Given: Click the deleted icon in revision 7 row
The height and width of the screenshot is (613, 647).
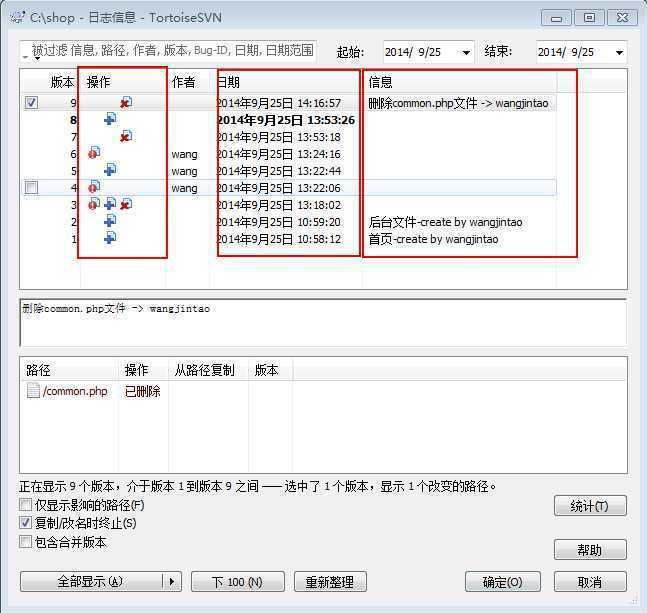Looking at the screenshot, I should tap(126, 137).
